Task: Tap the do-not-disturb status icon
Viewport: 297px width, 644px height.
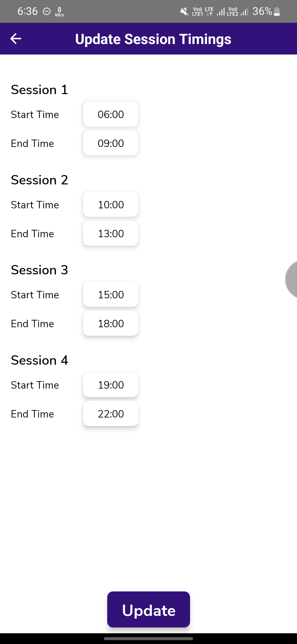Action: (47, 12)
